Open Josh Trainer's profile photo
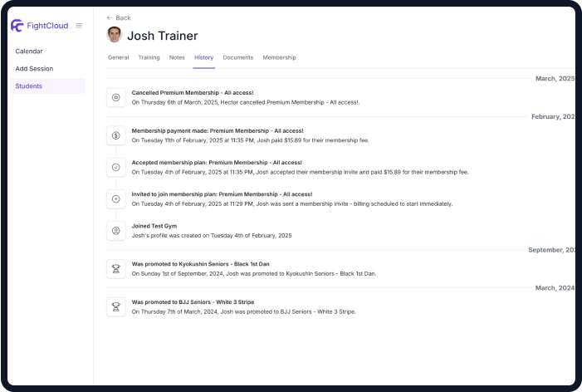582x392 pixels. pyautogui.click(x=115, y=35)
